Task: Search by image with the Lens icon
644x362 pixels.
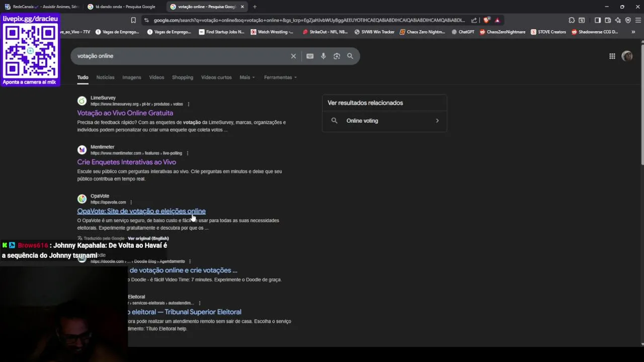Action: click(x=337, y=56)
